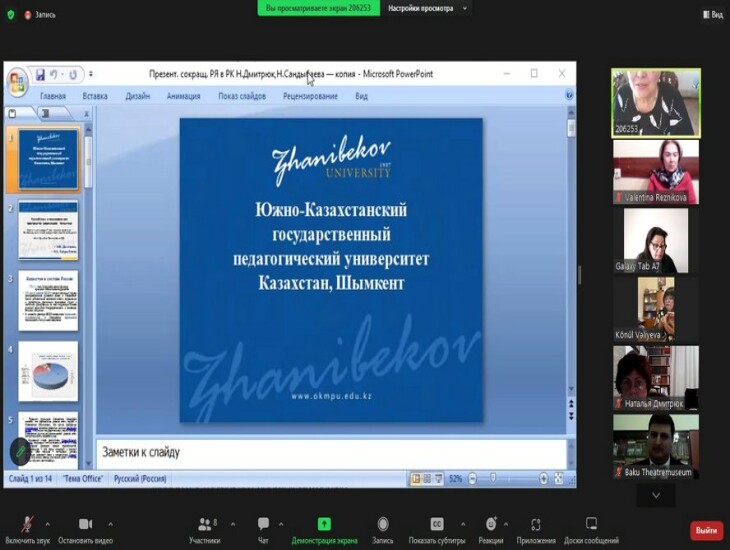The height and width of the screenshot is (550, 730).
Task: Switch to the Вид ribbon tab
Action: tap(362, 96)
